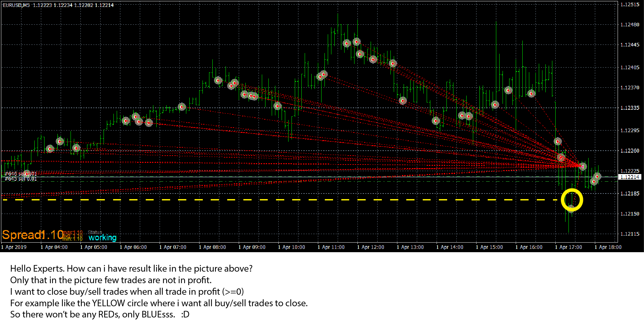Click the line 'only BLUEsss. :D'
The image size is (644, 327).
(x=100, y=314)
